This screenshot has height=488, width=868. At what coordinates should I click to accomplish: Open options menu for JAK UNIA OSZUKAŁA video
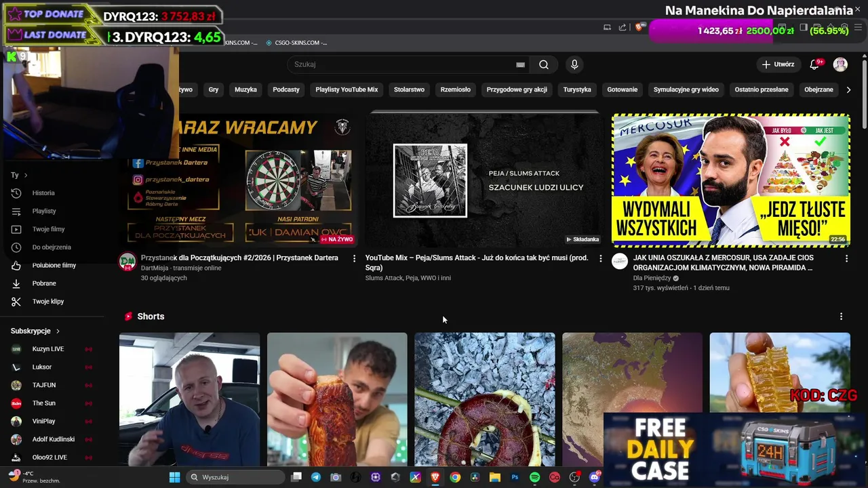point(846,258)
